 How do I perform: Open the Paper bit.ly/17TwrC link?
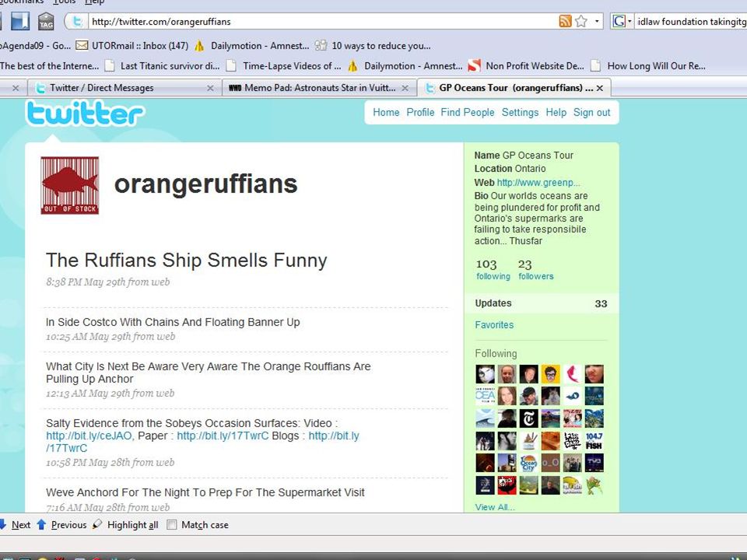click(x=223, y=436)
